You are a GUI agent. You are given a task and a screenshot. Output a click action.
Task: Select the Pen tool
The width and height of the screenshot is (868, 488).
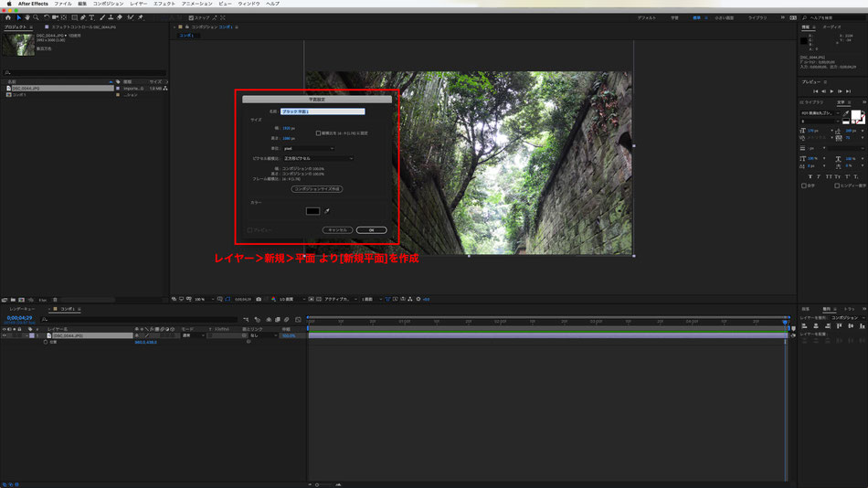click(83, 17)
